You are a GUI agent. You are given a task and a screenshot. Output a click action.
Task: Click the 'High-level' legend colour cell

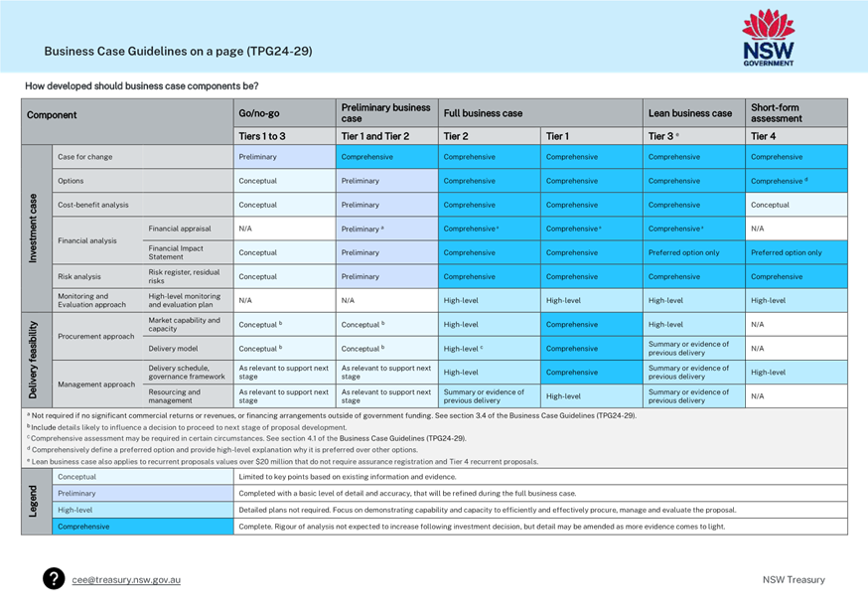143,510
